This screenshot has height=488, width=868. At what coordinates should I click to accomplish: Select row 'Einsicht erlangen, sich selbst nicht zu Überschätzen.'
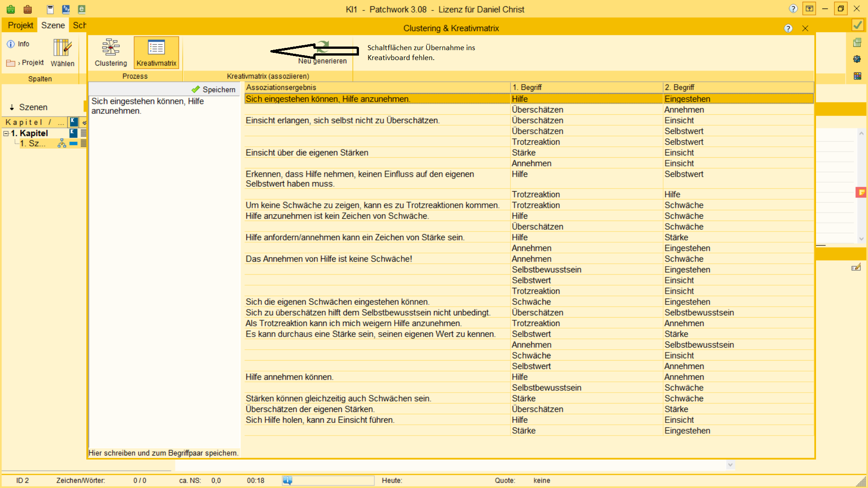coord(529,121)
